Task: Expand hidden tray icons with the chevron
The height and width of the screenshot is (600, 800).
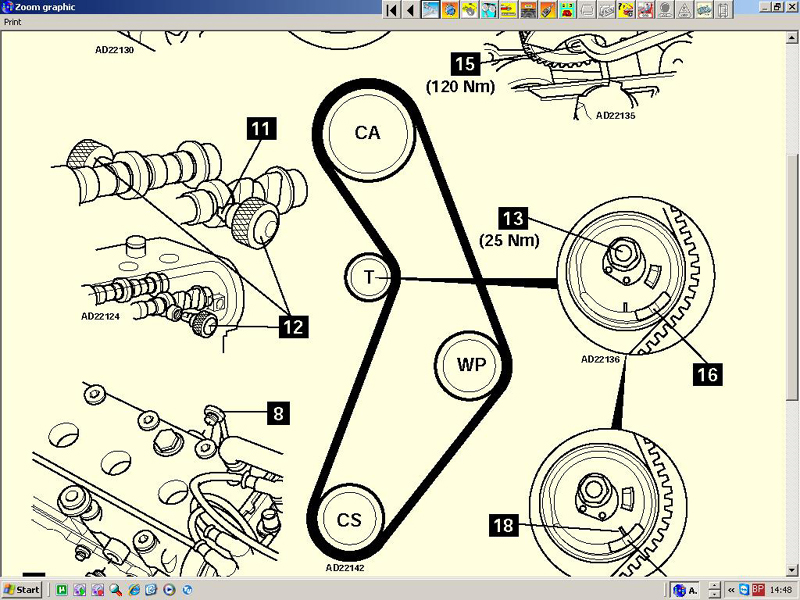Action: click(x=729, y=590)
